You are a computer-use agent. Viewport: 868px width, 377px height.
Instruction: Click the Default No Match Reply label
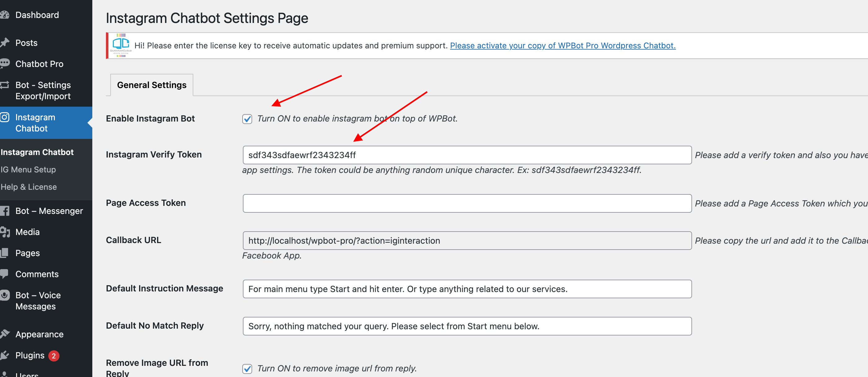click(x=155, y=326)
